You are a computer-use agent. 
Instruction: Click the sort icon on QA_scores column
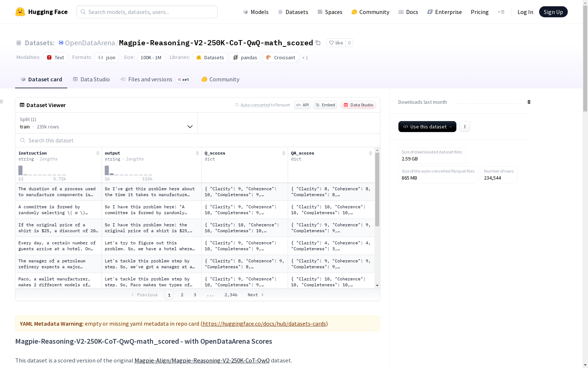[x=370, y=153]
